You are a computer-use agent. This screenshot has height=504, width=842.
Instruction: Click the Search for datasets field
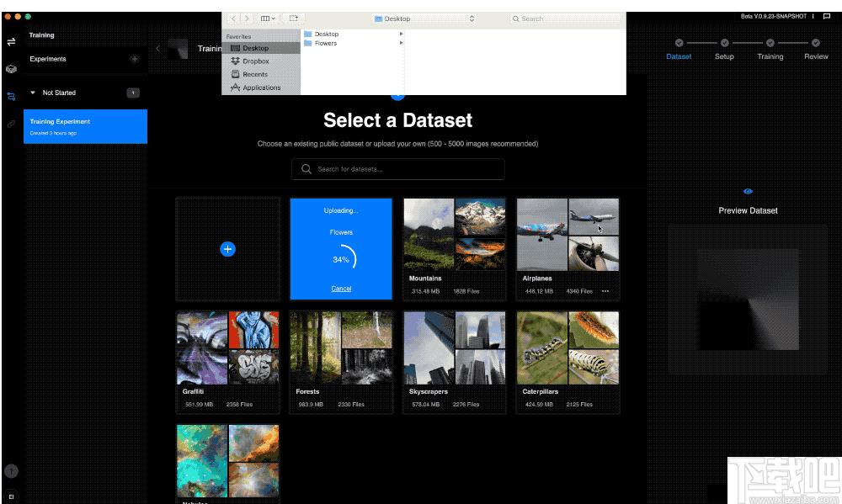tap(398, 169)
